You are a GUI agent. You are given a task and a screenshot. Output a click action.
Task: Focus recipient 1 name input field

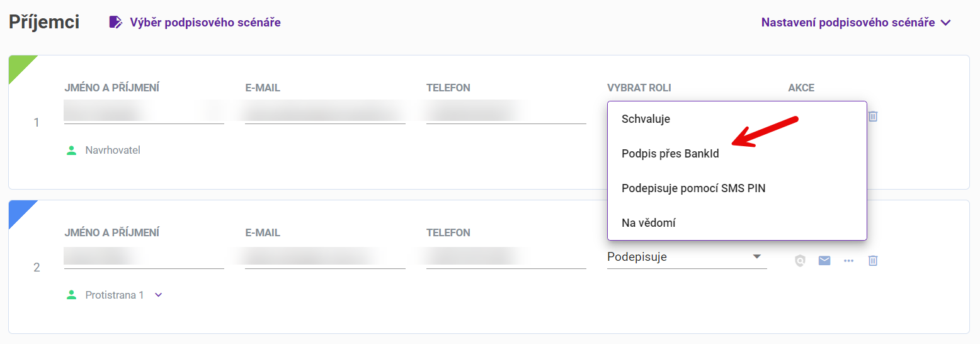[144, 112]
